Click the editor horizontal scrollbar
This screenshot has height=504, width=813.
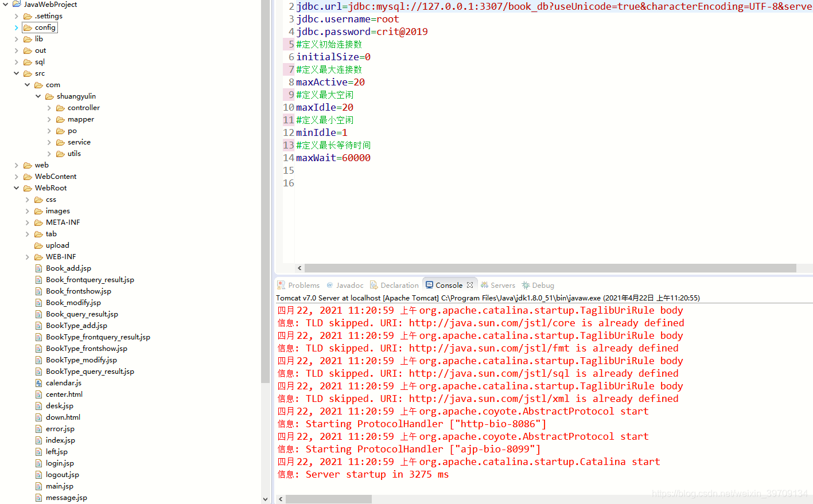click(550, 268)
